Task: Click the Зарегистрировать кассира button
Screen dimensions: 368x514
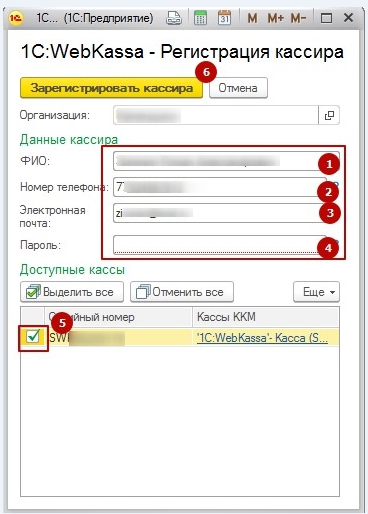Action: (x=111, y=88)
